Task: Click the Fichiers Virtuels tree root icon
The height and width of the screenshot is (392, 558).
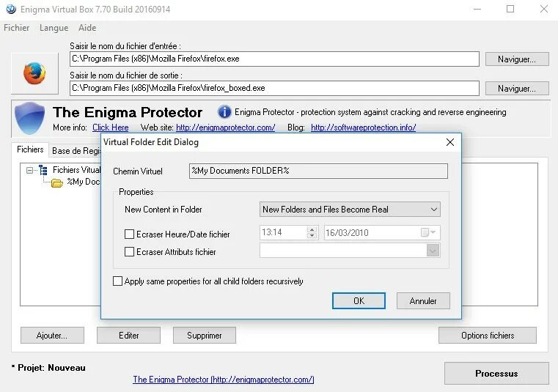Action: [x=43, y=170]
